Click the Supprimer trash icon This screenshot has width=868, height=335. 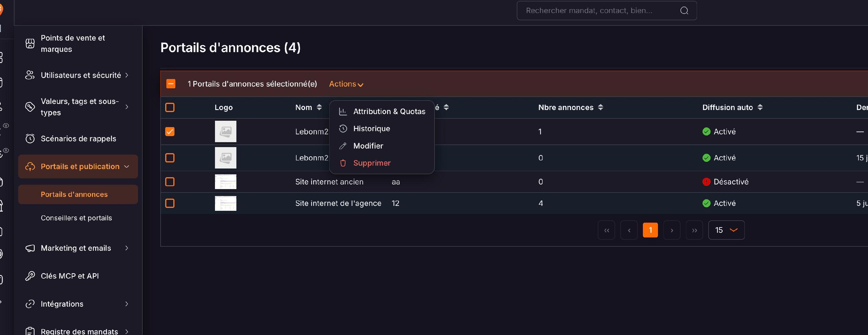[x=343, y=163]
